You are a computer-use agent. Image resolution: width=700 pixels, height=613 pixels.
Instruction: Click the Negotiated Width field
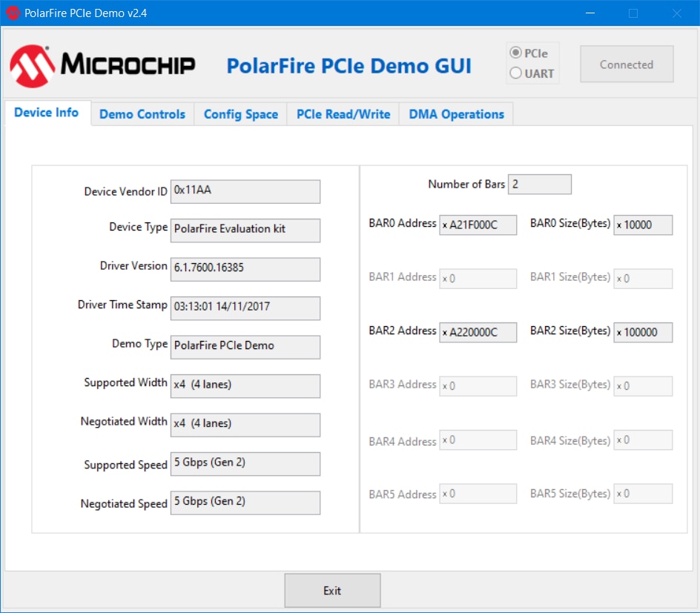245,425
